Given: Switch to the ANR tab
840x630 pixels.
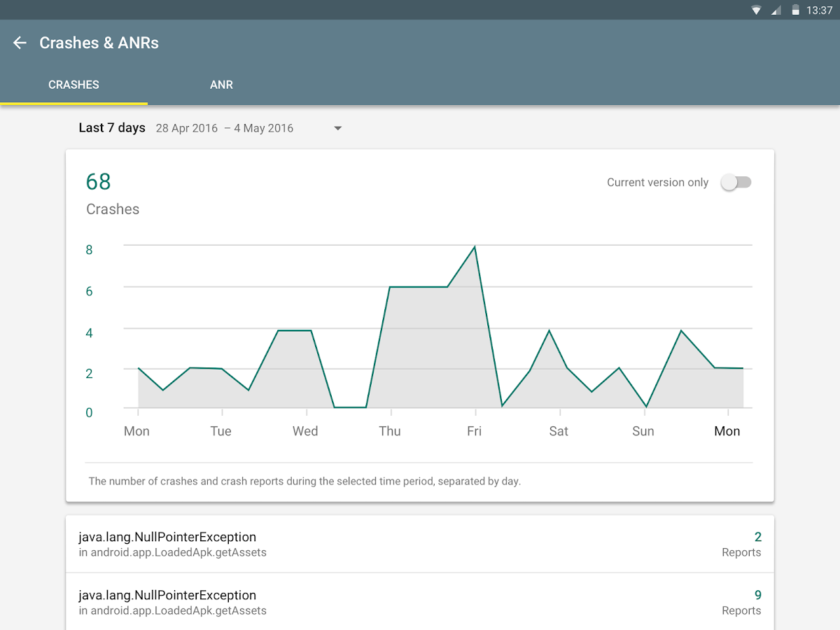Looking at the screenshot, I should 221,85.
